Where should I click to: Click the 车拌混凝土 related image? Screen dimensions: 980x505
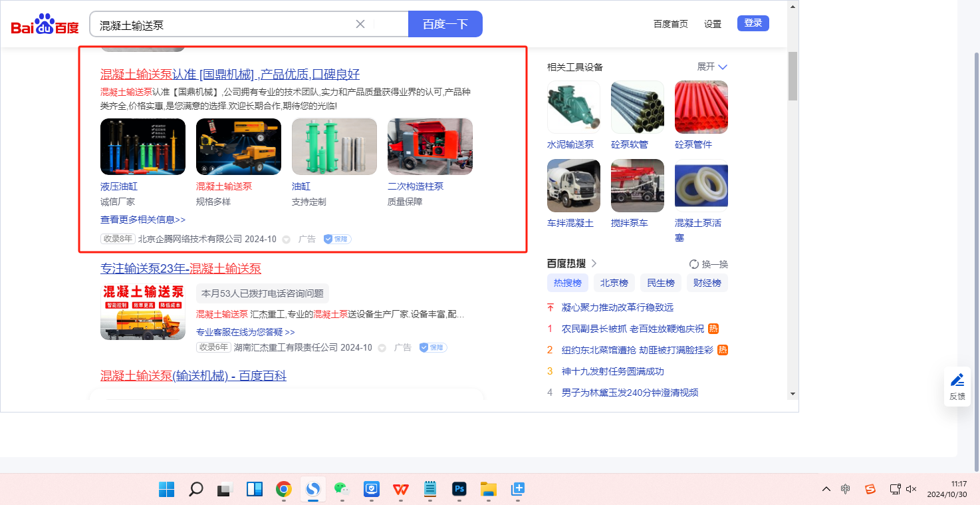pyautogui.click(x=574, y=186)
